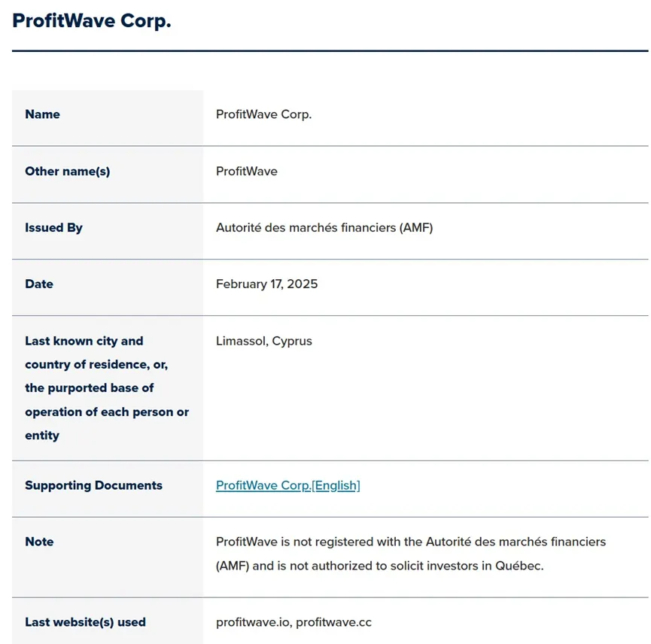Click the ProfitWave Corp. page heading
The image size is (651, 644).
[92, 21]
